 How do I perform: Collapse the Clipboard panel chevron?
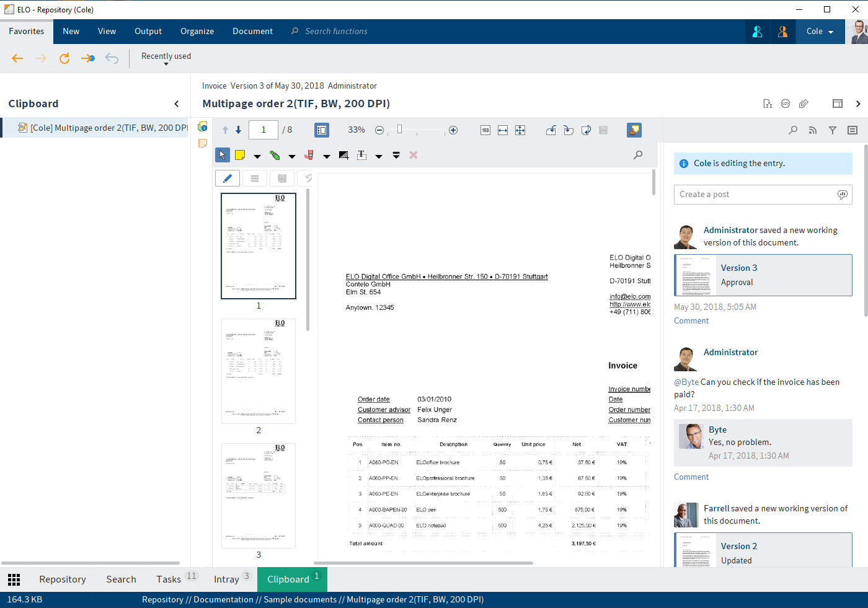[177, 104]
